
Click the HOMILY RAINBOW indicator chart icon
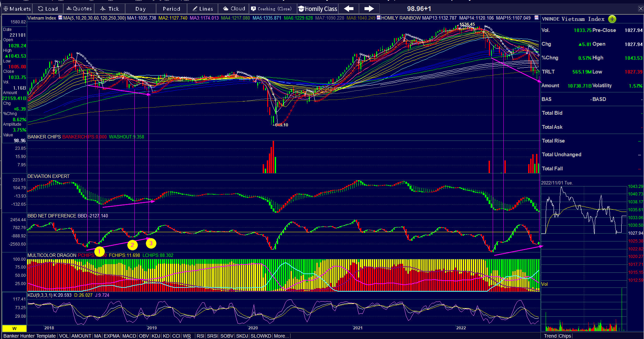click(x=379, y=18)
